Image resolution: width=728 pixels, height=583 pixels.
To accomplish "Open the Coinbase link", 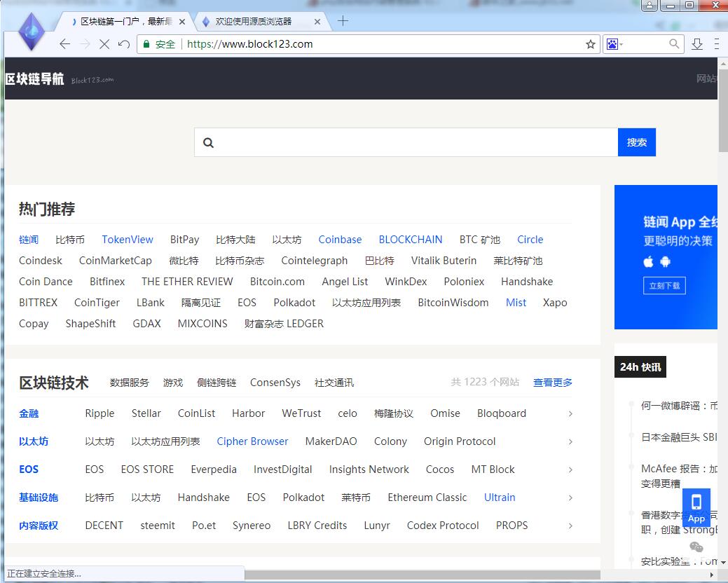I will (340, 240).
